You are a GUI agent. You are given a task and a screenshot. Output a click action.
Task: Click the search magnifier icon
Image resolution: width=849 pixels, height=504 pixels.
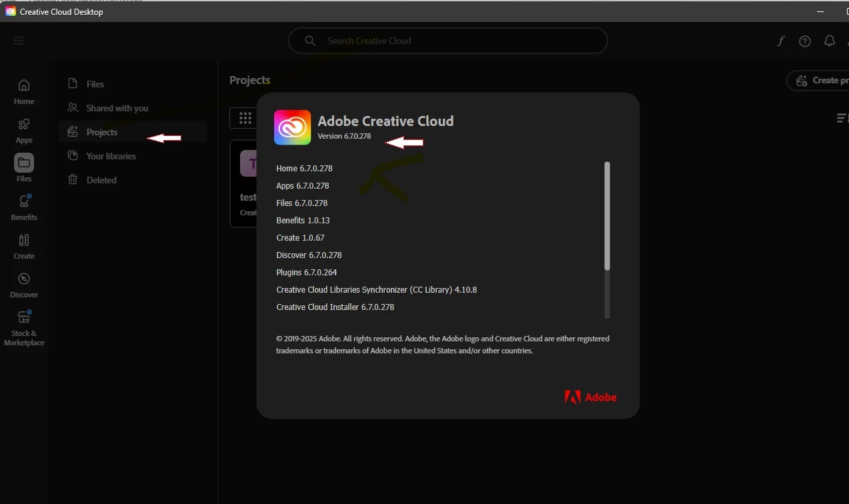pyautogui.click(x=310, y=41)
